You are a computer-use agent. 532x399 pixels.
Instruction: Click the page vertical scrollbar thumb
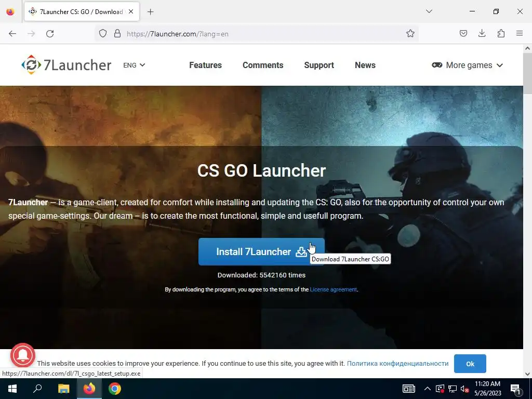pos(527,74)
